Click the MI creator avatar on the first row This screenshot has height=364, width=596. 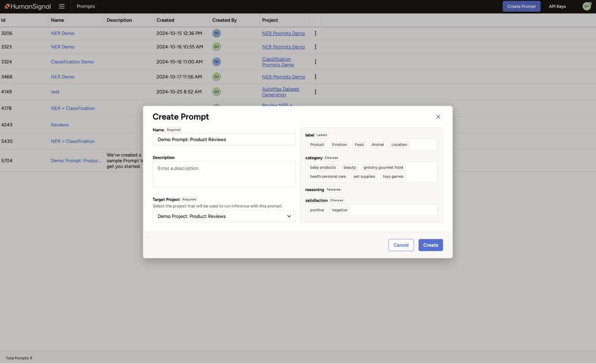(216, 33)
